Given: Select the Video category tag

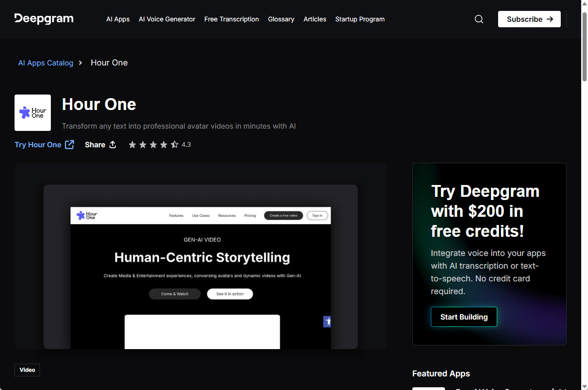Looking at the screenshot, I should coord(27,370).
